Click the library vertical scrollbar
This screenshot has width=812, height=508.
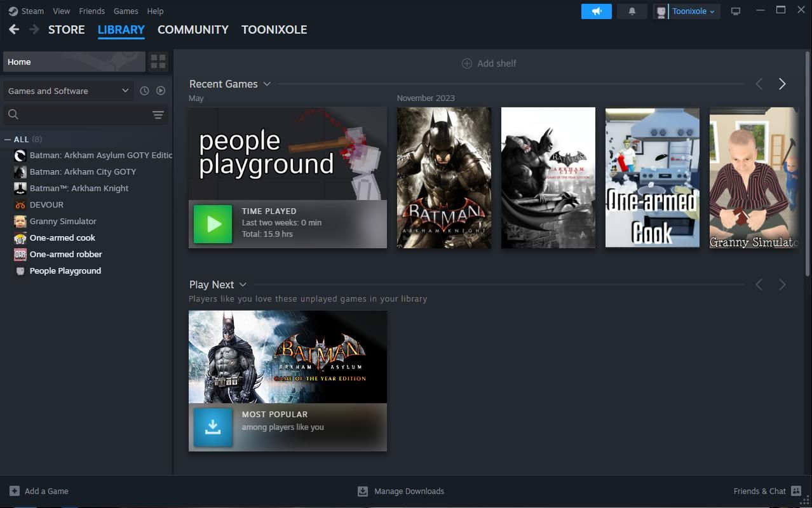[x=808, y=165]
